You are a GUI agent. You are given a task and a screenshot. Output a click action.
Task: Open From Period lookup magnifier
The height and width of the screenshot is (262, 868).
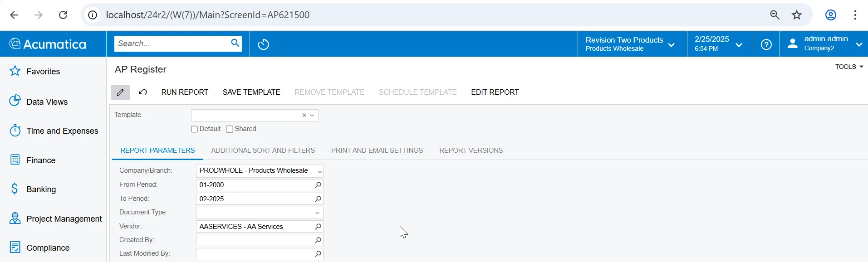(318, 185)
